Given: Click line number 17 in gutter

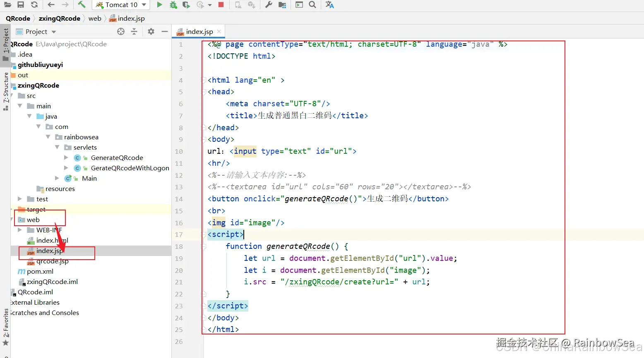Looking at the screenshot, I should [x=179, y=234].
